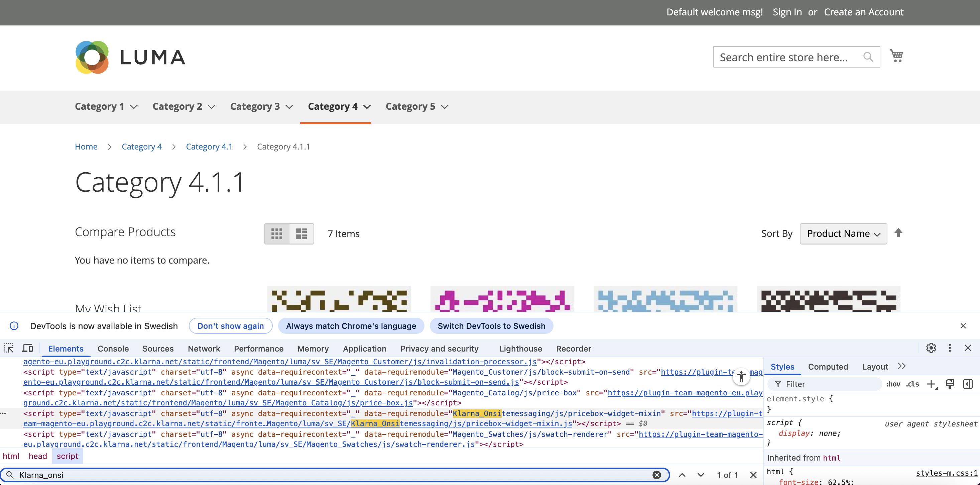Open the Console tab
Image resolution: width=980 pixels, height=485 pixels.
tap(113, 348)
